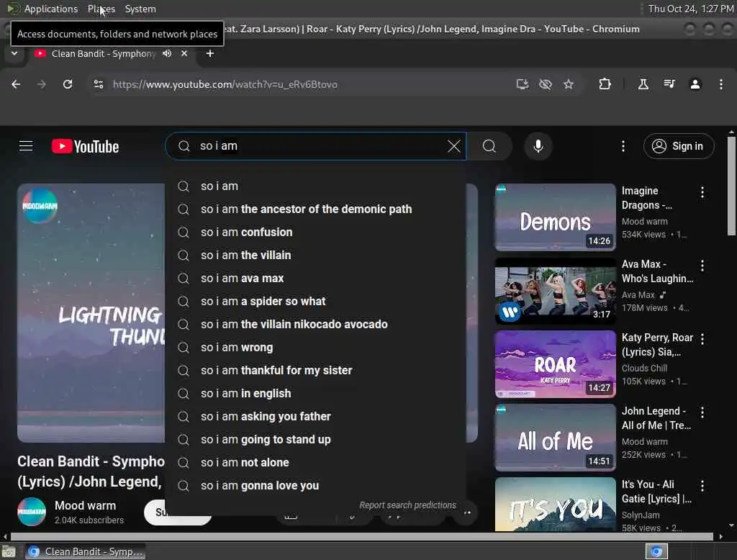Go back with the browser back arrow
The image size is (737, 560).
16,84
